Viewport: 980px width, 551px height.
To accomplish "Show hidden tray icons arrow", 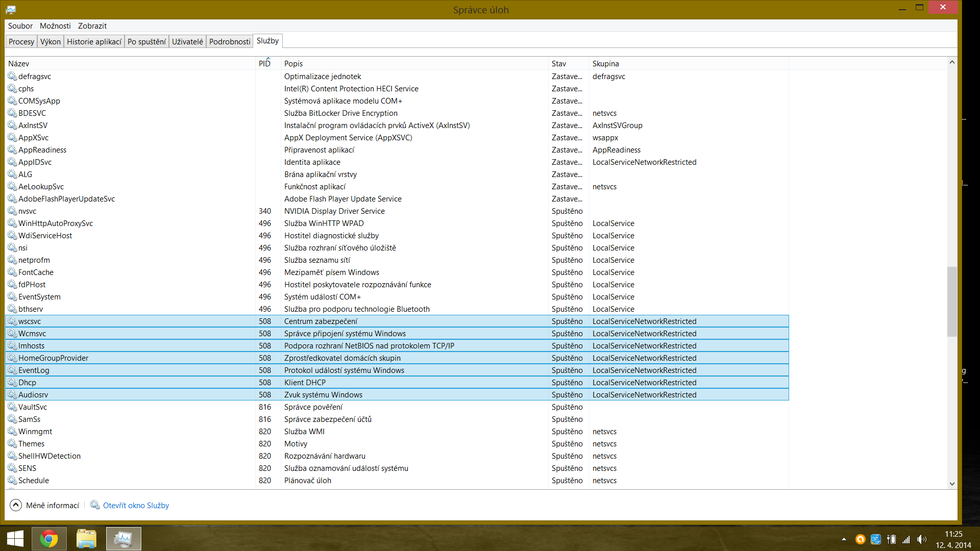I will point(844,539).
